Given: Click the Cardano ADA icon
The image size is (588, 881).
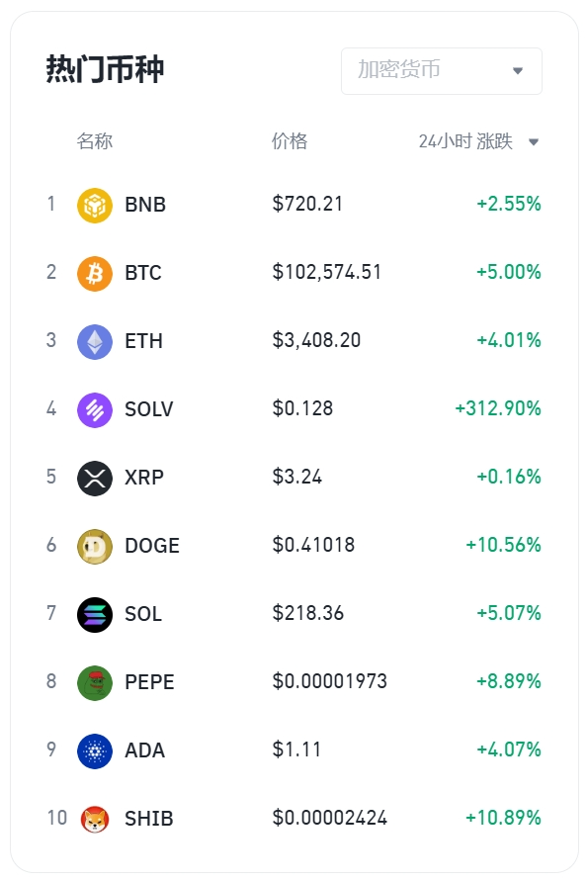Looking at the screenshot, I should click(94, 751).
